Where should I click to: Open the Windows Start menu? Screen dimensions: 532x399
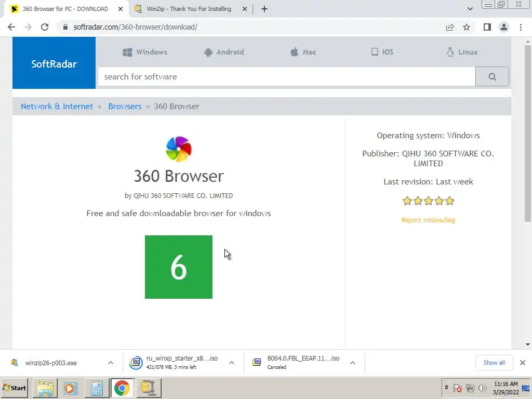click(14, 388)
